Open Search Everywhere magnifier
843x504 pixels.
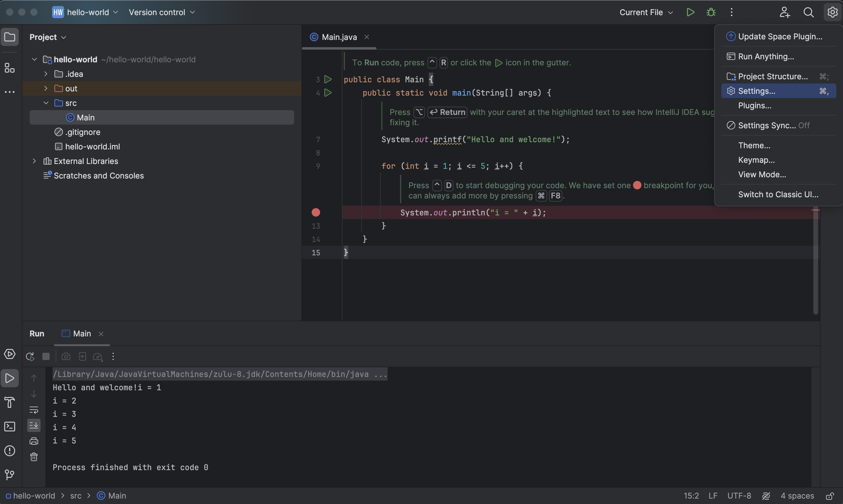(x=809, y=12)
